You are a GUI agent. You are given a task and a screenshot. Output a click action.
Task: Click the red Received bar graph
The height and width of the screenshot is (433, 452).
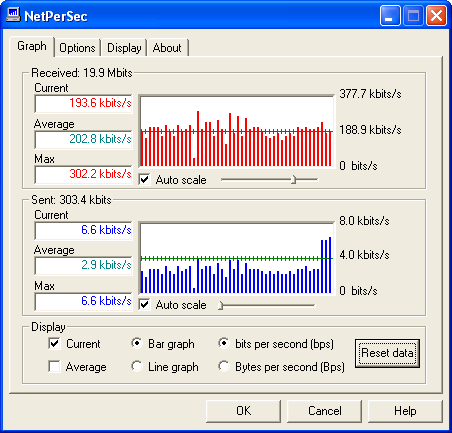237,132
